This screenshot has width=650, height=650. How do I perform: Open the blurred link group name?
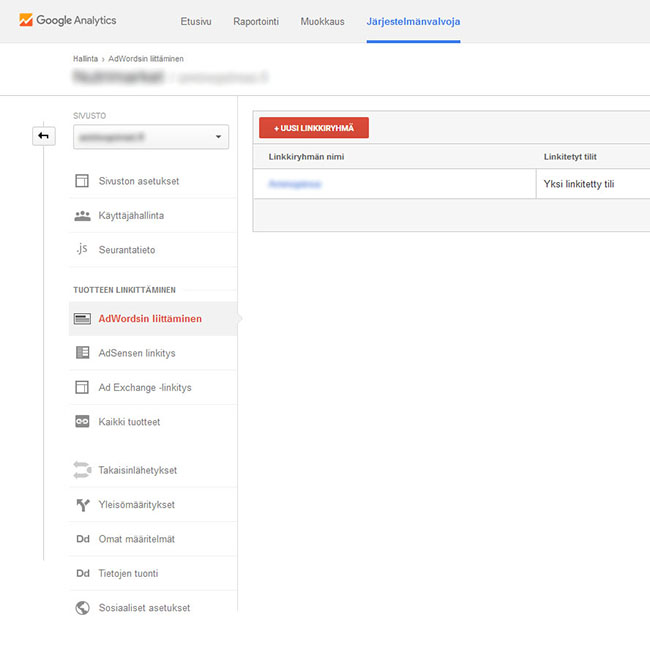tap(295, 184)
